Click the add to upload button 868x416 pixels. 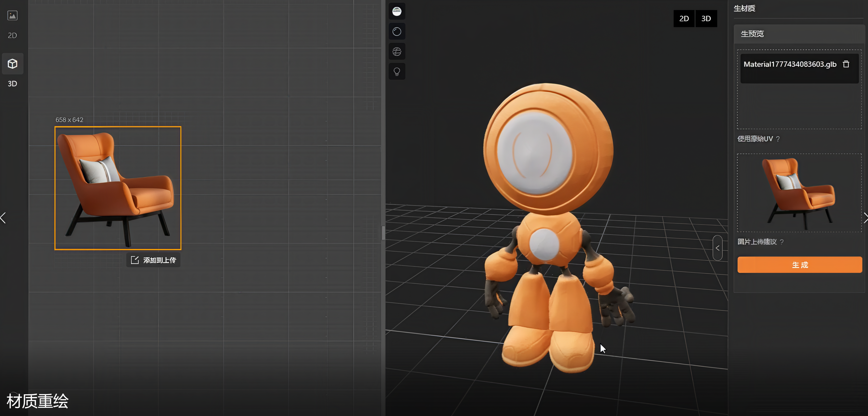(x=153, y=260)
